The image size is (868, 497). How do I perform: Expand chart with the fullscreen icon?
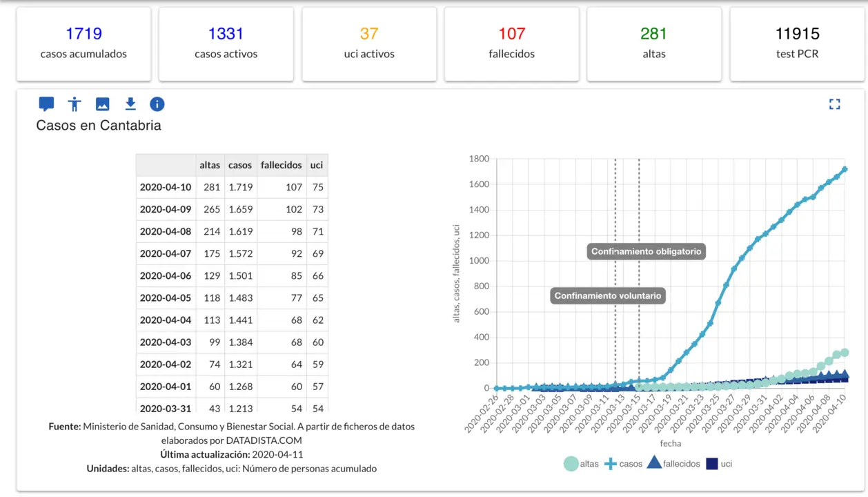(x=835, y=104)
